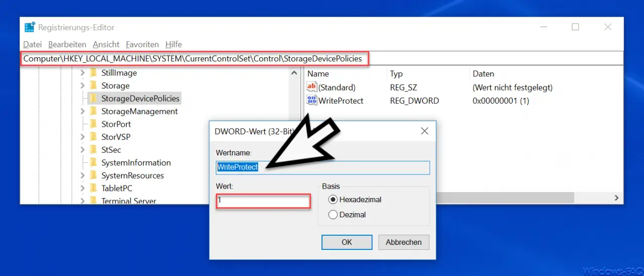Select the Storage folder icon
The image size is (644, 276).
(x=93, y=86)
